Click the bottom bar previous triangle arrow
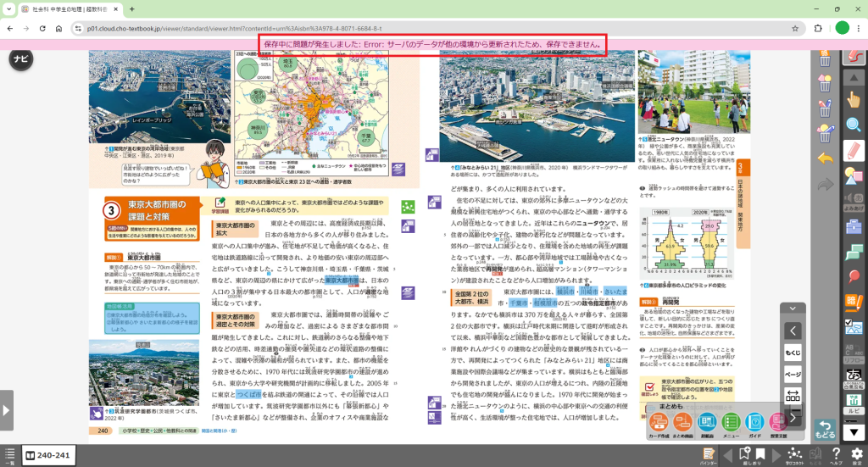 pos(728,455)
